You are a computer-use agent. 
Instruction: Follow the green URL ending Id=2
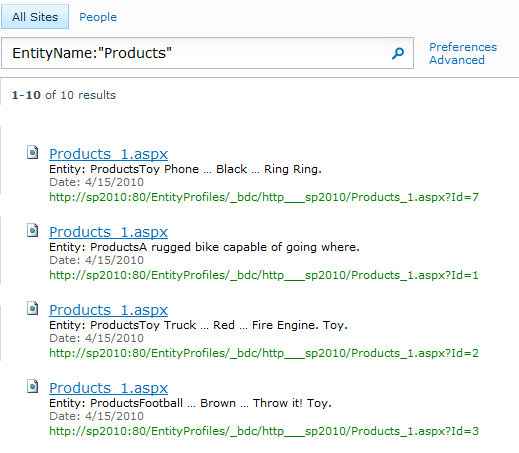click(x=264, y=353)
